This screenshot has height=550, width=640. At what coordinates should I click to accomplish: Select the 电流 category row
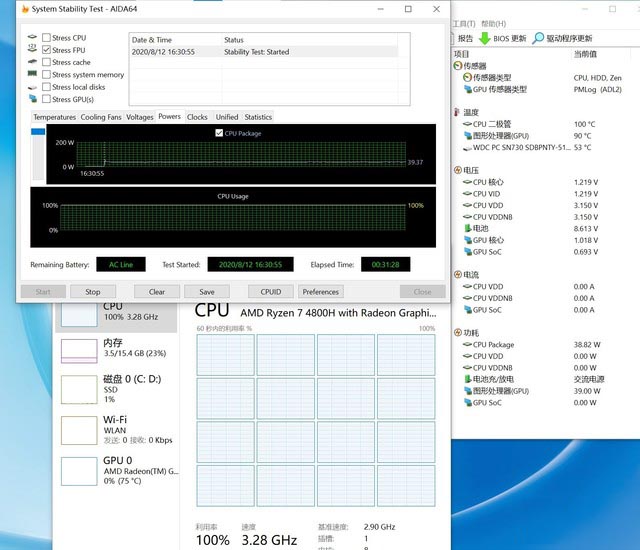[x=467, y=275]
